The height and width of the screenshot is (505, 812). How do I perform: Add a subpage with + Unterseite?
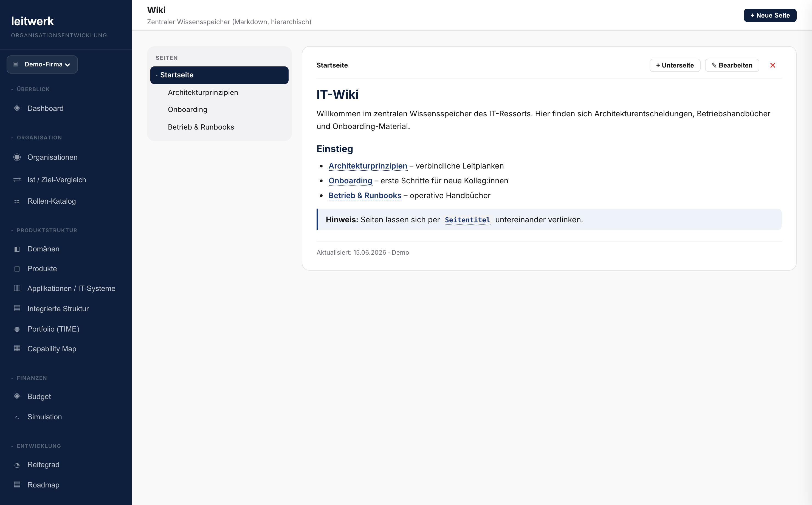pos(675,66)
